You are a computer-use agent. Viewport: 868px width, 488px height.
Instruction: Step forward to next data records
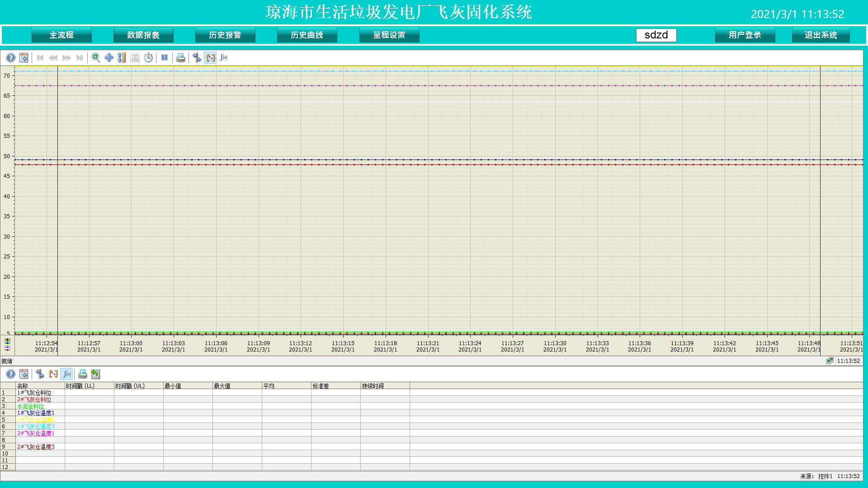point(66,58)
